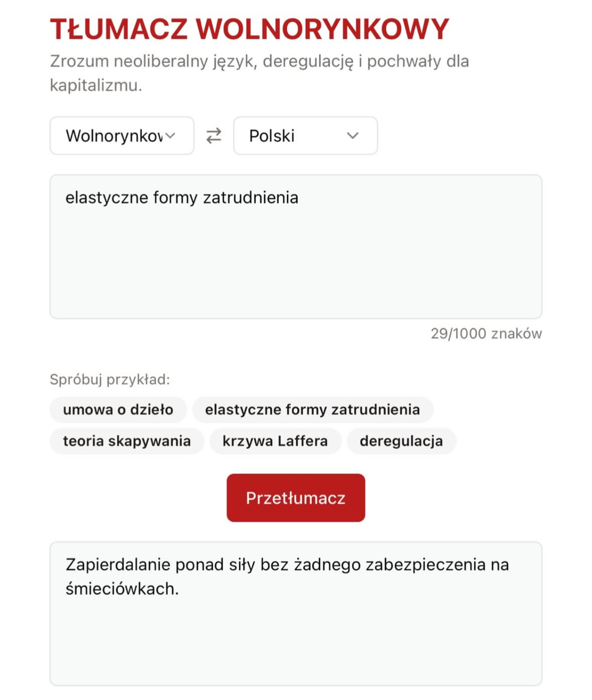Click the word "kapitalizmu" in the subtitle

(95, 85)
